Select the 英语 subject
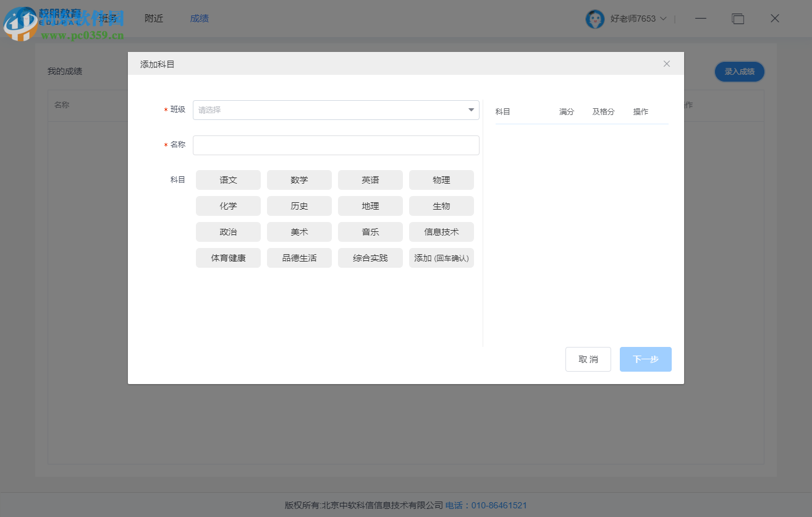Viewport: 812px width, 517px height. [370, 180]
